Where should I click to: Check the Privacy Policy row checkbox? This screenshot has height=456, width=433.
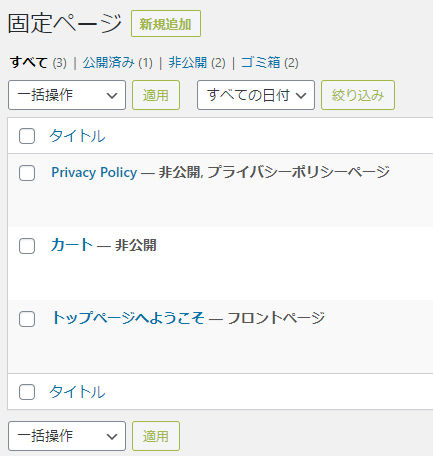click(27, 173)
